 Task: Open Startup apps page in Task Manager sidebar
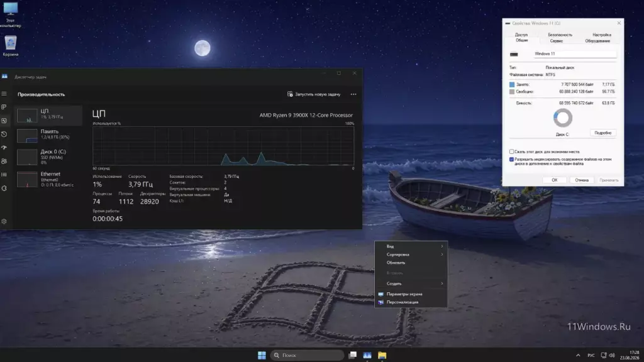4,147
